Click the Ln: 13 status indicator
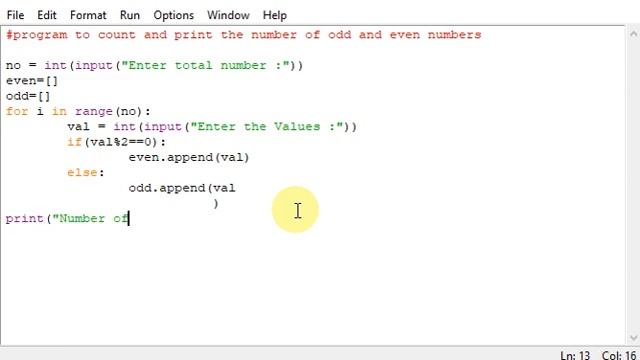 [x=575, y=355]
